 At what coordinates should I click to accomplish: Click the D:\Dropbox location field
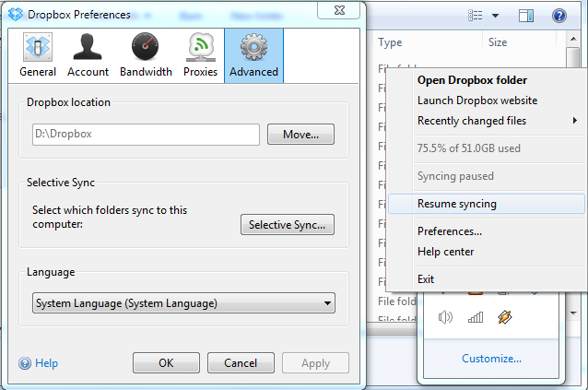(146, 135)
